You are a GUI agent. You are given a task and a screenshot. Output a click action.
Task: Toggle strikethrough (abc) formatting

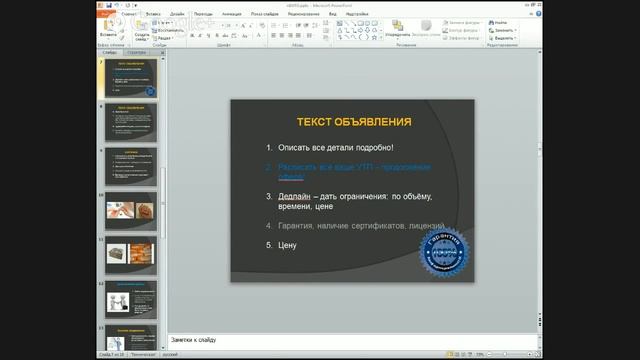(225, 36)
